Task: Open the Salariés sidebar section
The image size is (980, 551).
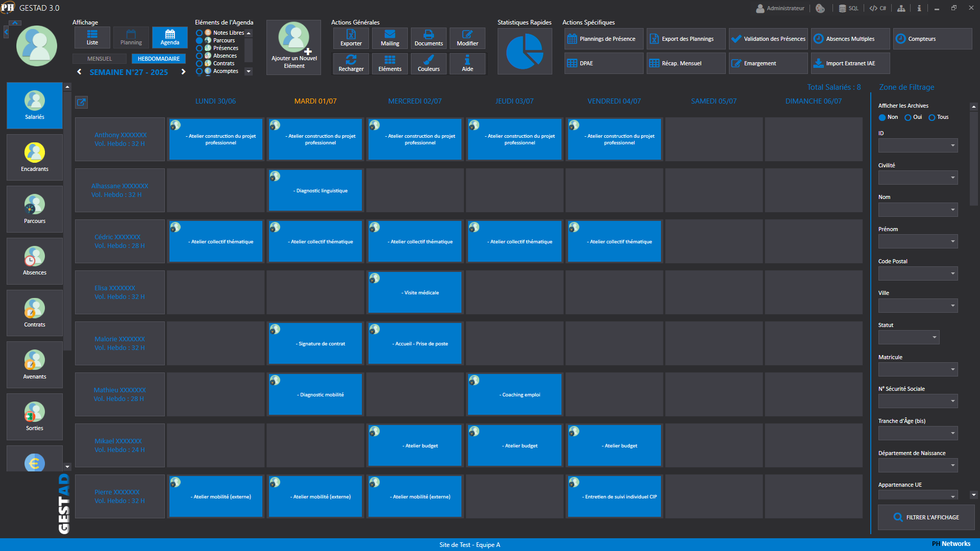Action: [35, 106]
